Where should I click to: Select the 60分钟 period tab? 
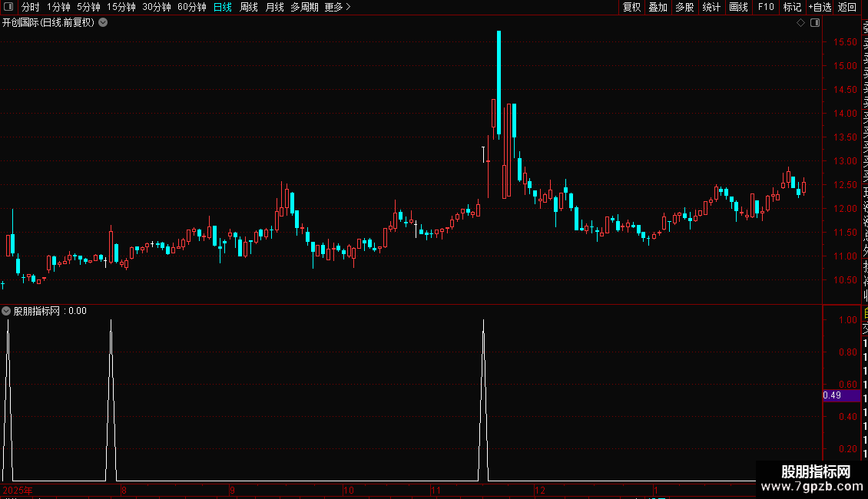click(x=191, y=7)
